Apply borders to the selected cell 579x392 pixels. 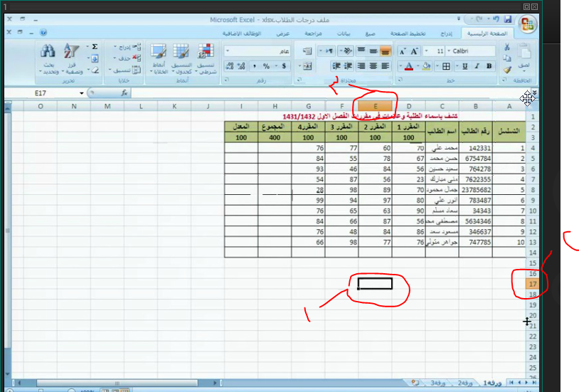pyautogui.click(x=446, y=66)
